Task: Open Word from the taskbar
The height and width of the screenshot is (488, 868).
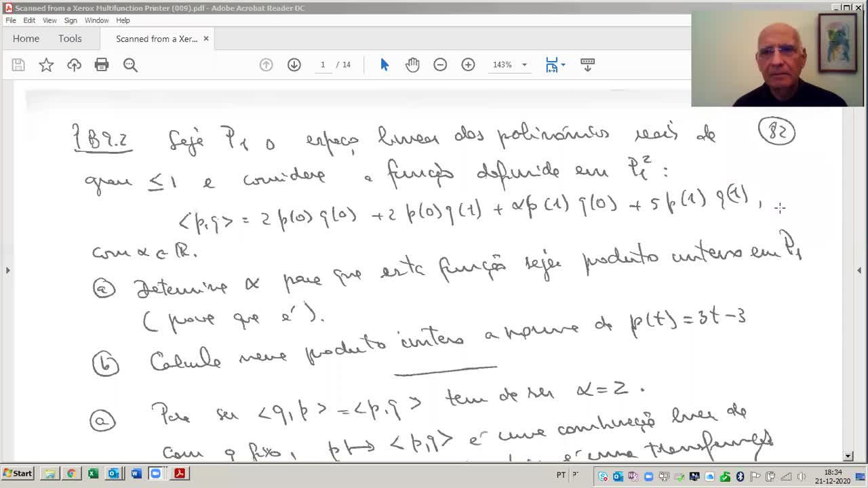Action: click(136, 474)
